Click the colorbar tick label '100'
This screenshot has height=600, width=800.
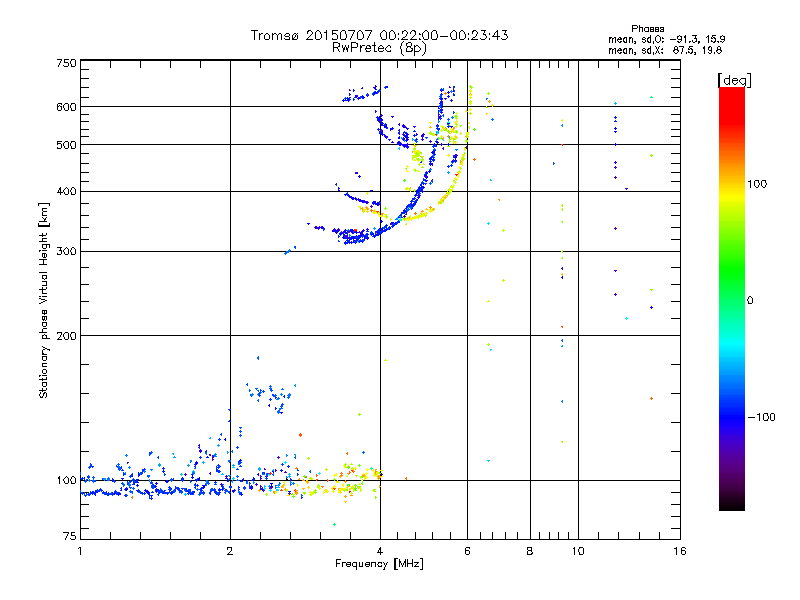point(757,184)
